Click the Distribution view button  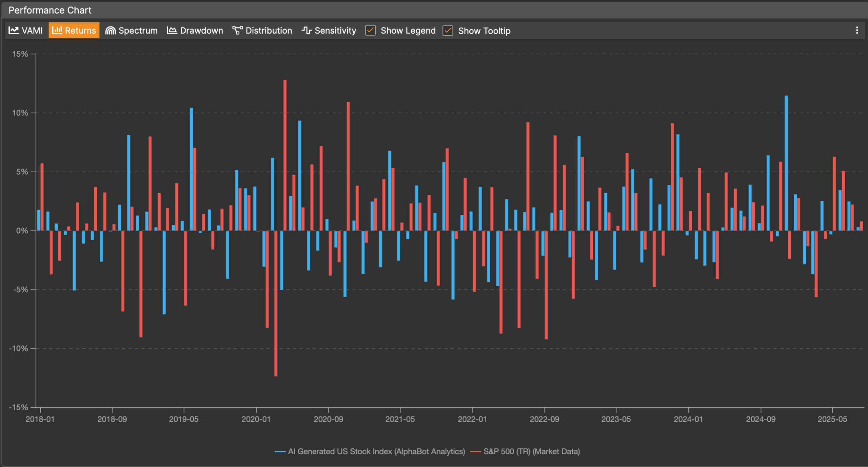(262, 31)
